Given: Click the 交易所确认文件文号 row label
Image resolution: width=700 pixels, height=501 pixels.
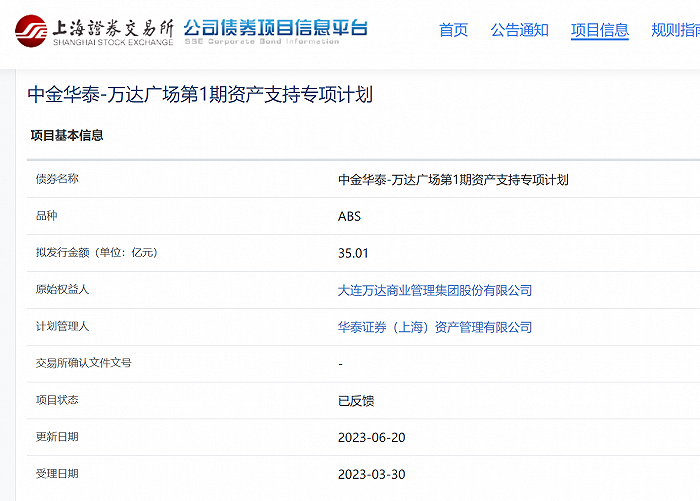Looking at the screenshot, I should click(x=83, y=363).
